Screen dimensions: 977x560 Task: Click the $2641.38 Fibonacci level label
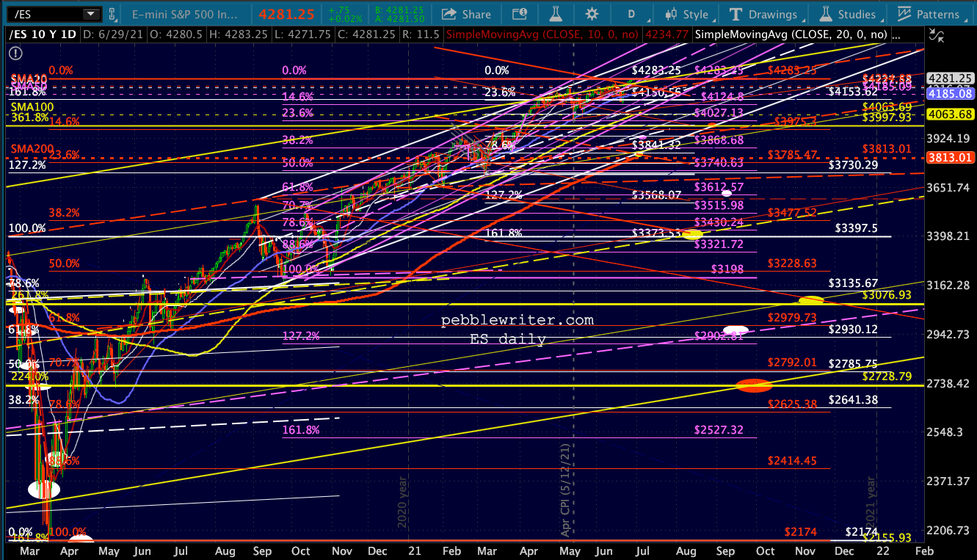click(x=853, y=399)
